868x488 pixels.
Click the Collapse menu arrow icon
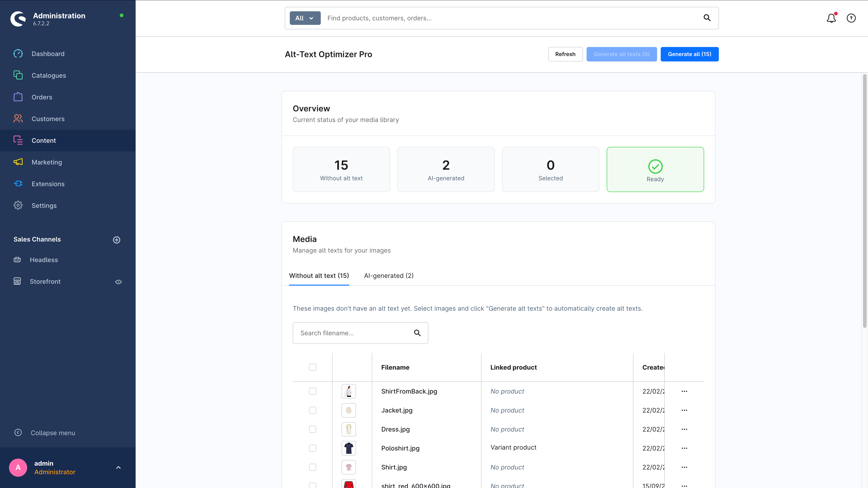[x=18, y=432]
